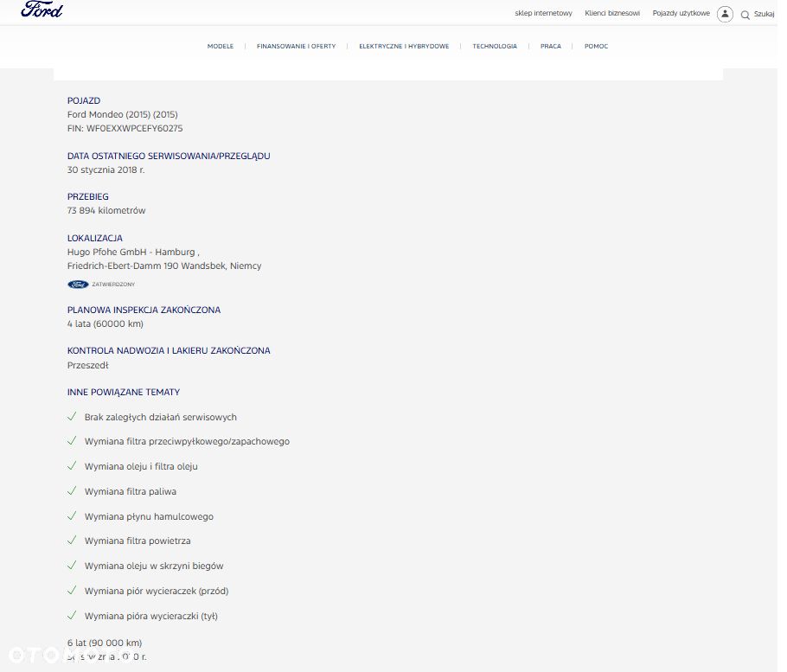
Task: Click the search magnifier icon
Action: (x=745, y=15)
